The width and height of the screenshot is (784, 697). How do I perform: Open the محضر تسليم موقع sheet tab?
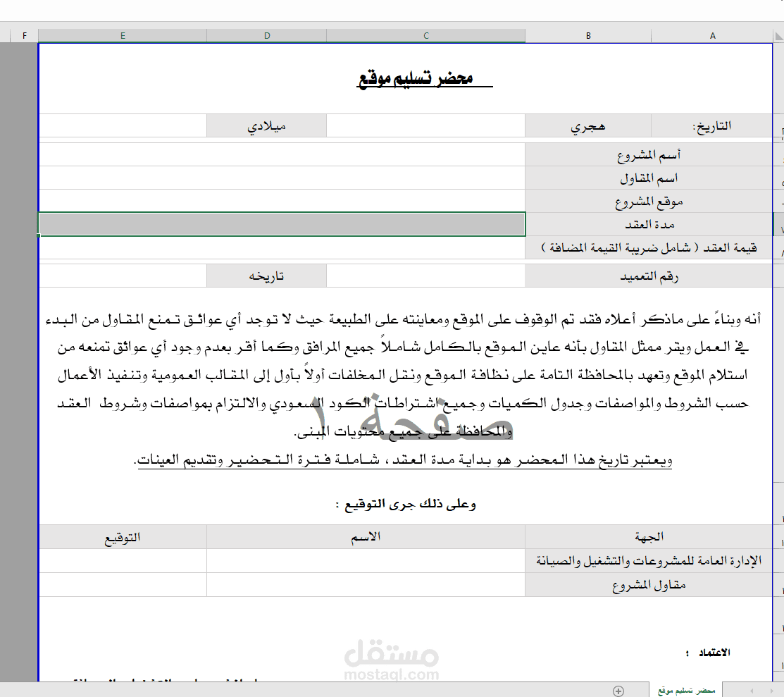[x=686, y=691]
